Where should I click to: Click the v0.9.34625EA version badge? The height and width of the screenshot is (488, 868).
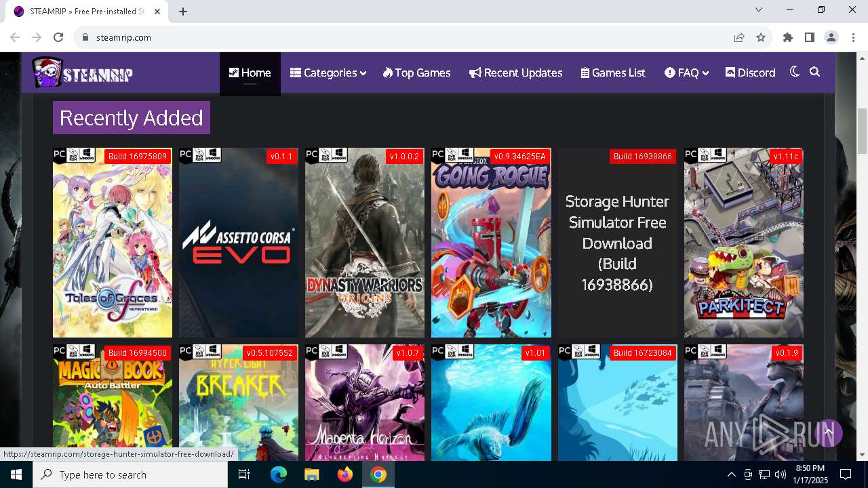point(519,157)
